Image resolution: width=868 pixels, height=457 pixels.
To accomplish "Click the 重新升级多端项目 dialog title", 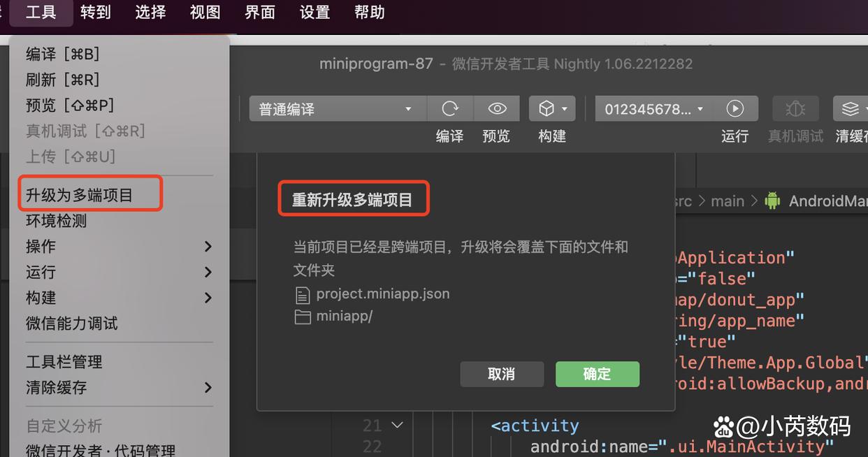I will (352, 201).
